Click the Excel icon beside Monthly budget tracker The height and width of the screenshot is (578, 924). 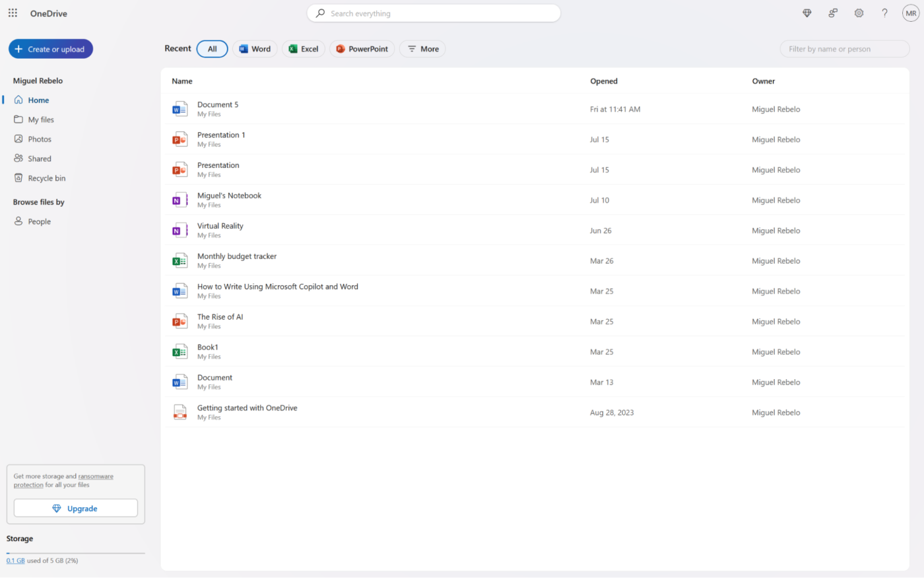pyautogui.click(x=180, y=261)
